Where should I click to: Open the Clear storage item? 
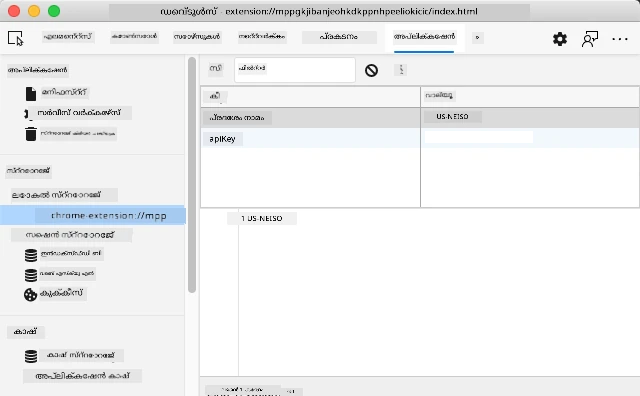pyautogui.click(x=78, y=133)
